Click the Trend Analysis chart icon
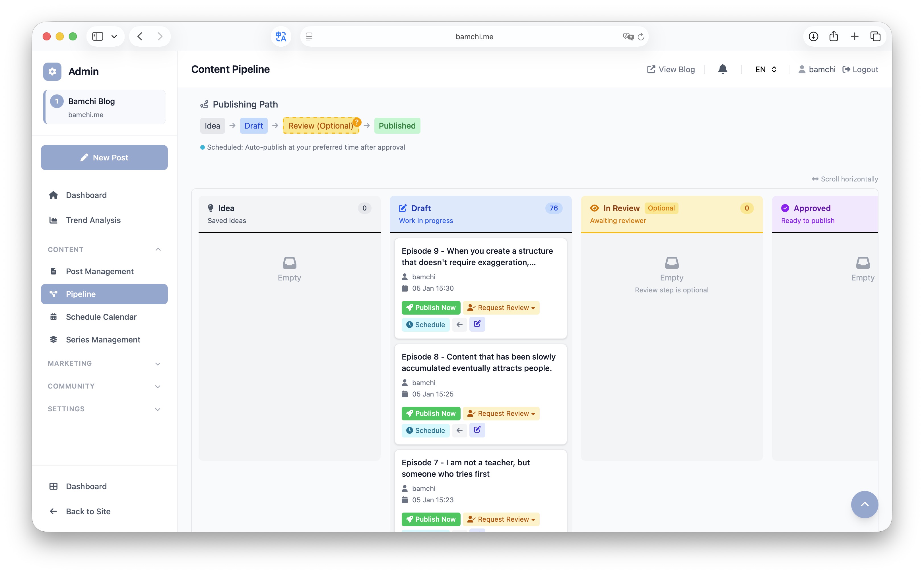 pyautogui.click(x=53, y=220)
